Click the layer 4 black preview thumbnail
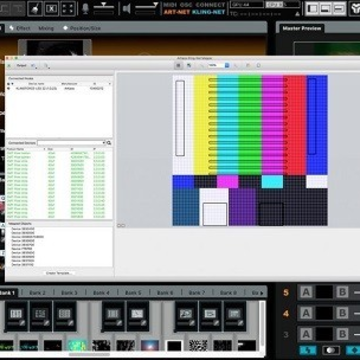The height and width of the screenshot is (360, 360). click(x=324, y=313)
